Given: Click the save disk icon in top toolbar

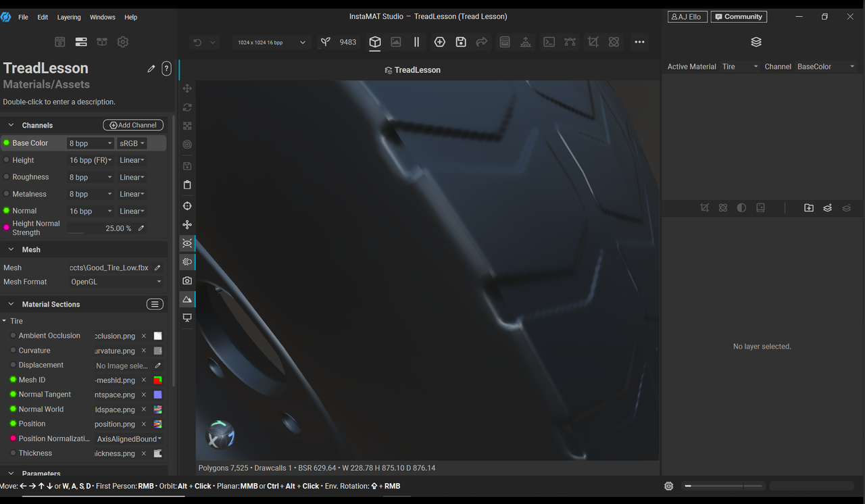Looking at the screenshot, I should pyautogui.click(x=461, y=42).
